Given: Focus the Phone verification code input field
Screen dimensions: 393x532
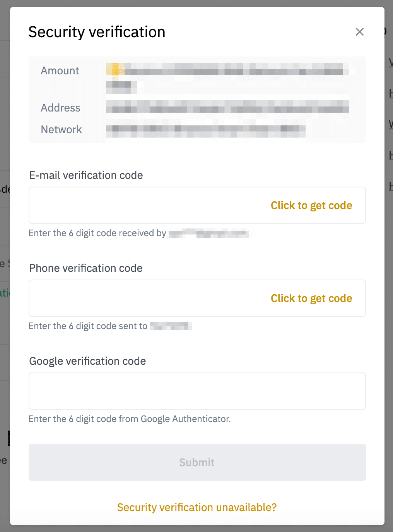Looking at the screenshot, I should pos(147,298).
